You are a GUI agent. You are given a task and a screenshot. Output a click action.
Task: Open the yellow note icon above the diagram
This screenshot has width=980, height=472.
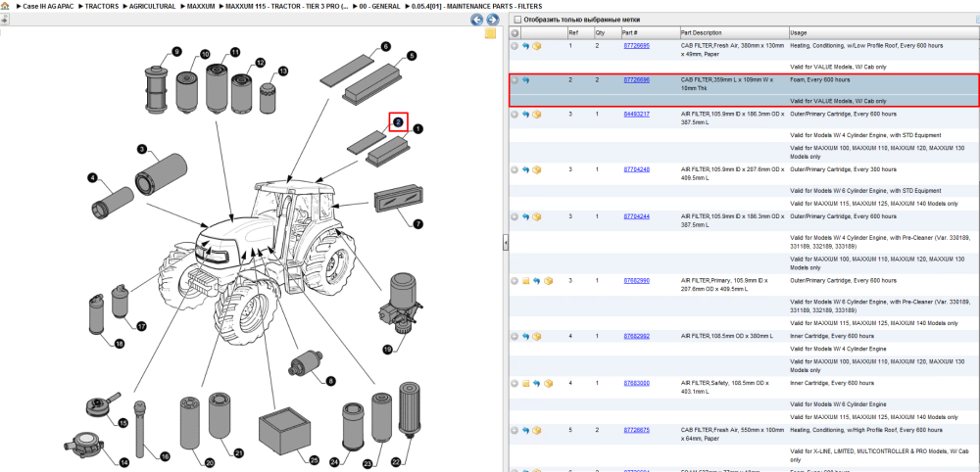point(491,33)
